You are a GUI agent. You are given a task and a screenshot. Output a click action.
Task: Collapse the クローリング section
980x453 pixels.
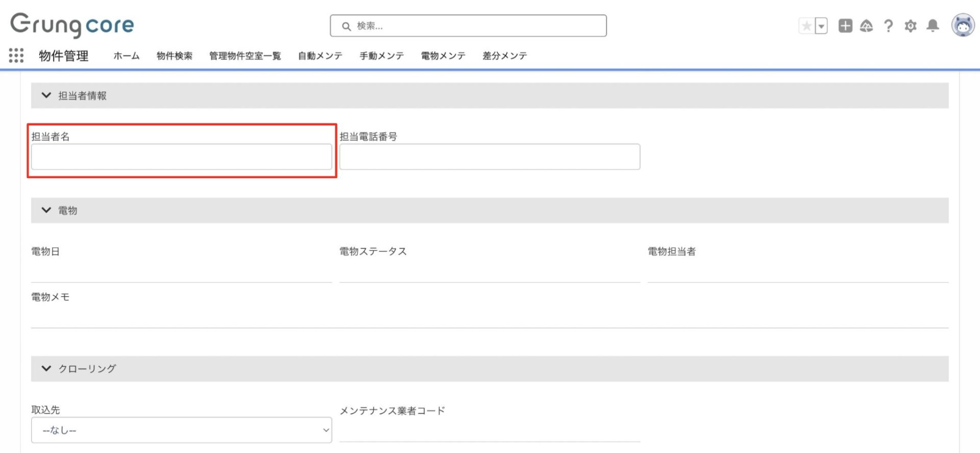46,368
